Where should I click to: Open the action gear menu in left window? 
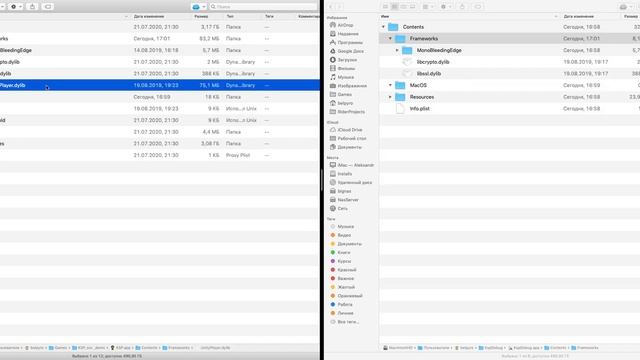point(16,7)
